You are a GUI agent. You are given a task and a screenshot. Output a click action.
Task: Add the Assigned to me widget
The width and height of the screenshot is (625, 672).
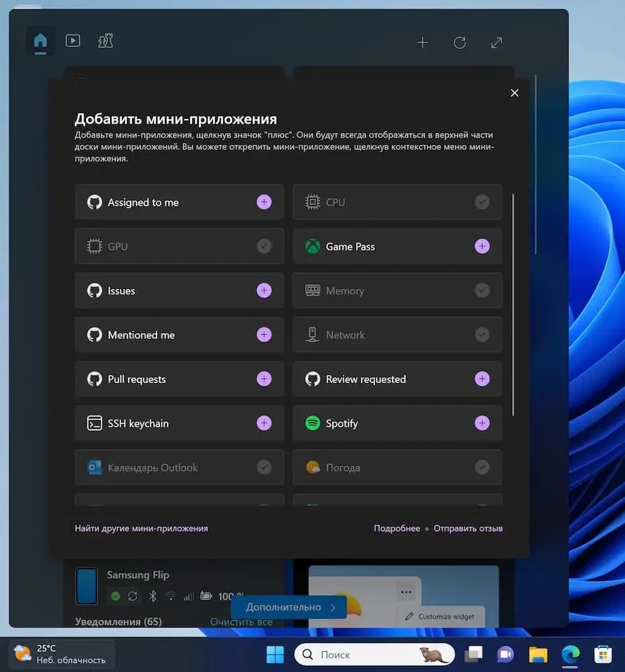[264, 202]
